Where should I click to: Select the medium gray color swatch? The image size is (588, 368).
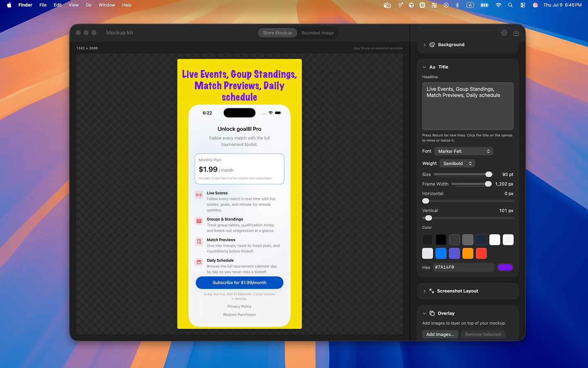468,240
